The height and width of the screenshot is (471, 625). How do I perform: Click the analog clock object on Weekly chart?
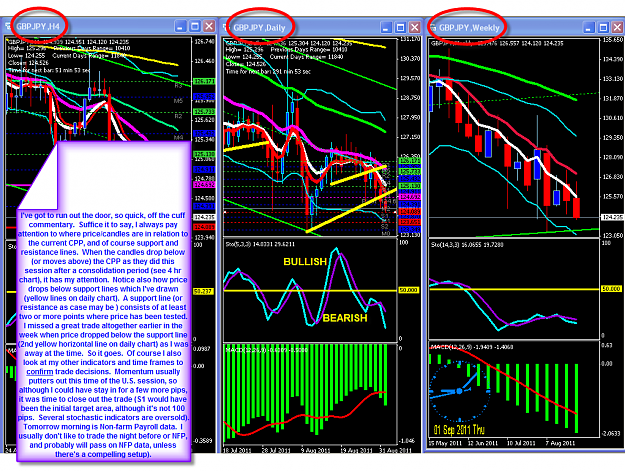pos(460,392)
